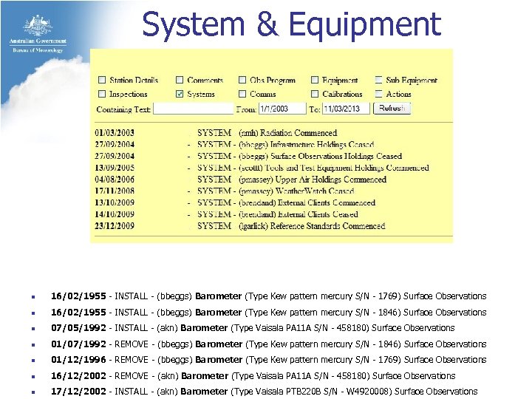Click the 16/12/2002 Vaisala PA11A remove line
The image size is (532, 399).
(x=253, y=376)
